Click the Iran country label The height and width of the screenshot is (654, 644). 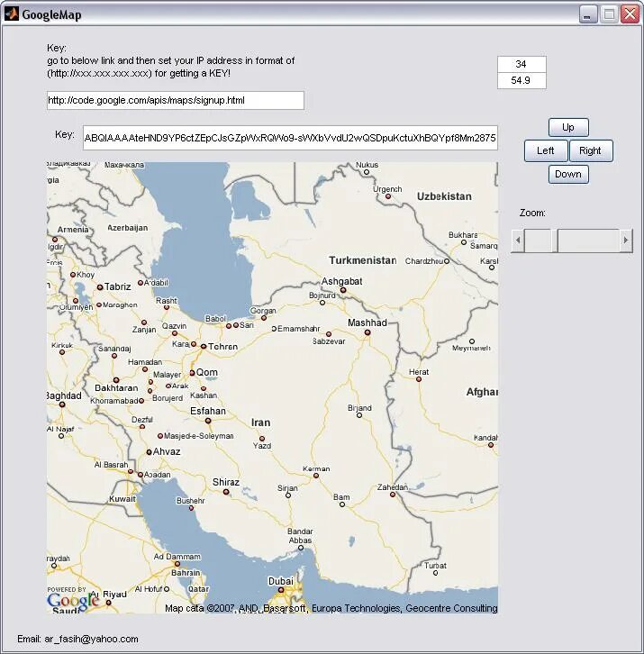click(x=260, y=422)
